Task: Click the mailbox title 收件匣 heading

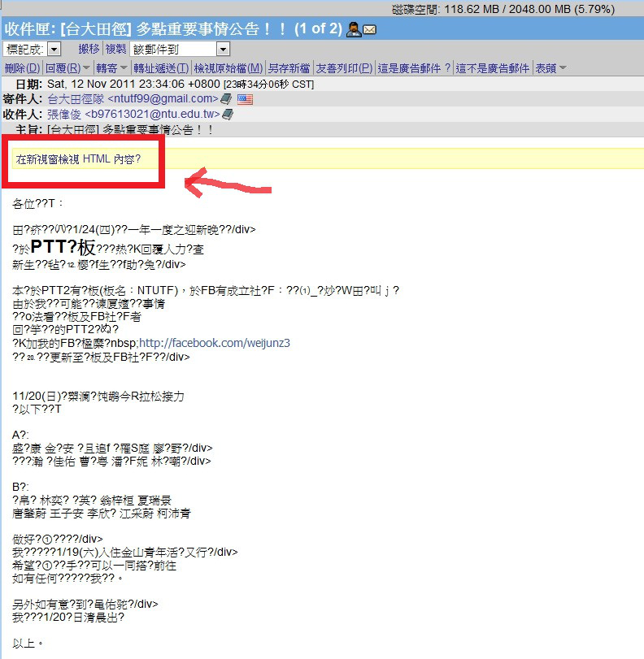Action: pyautogui.click(x=173, y=29)
